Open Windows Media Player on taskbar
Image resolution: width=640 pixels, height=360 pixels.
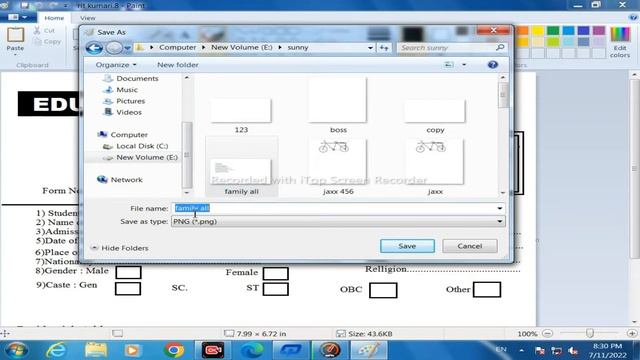[132, 350]
